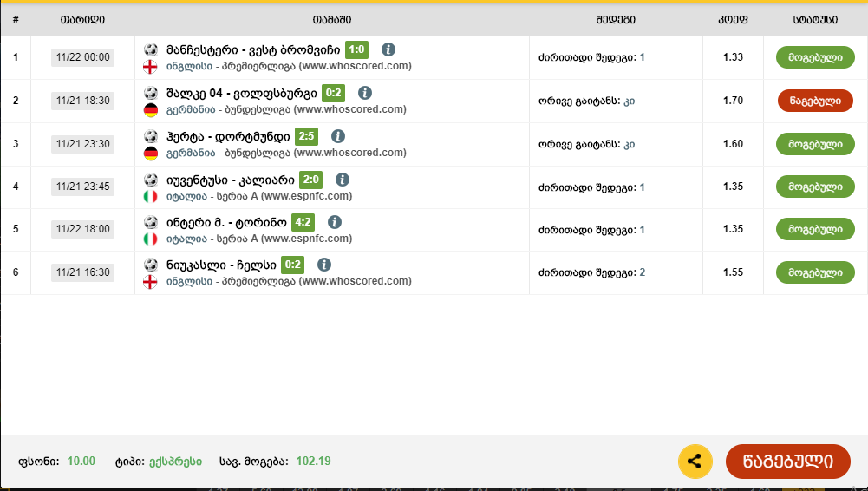This screenshot has height=491, width=868.
Task: Click info icon for ნიუკასლი - ჩელსი match
Action: [x=323, y=265]
